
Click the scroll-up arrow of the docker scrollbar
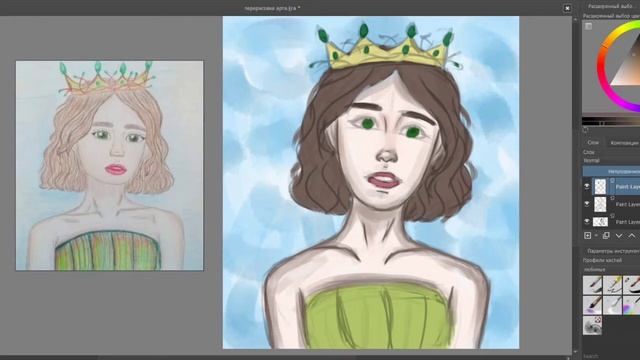[576, 19]
